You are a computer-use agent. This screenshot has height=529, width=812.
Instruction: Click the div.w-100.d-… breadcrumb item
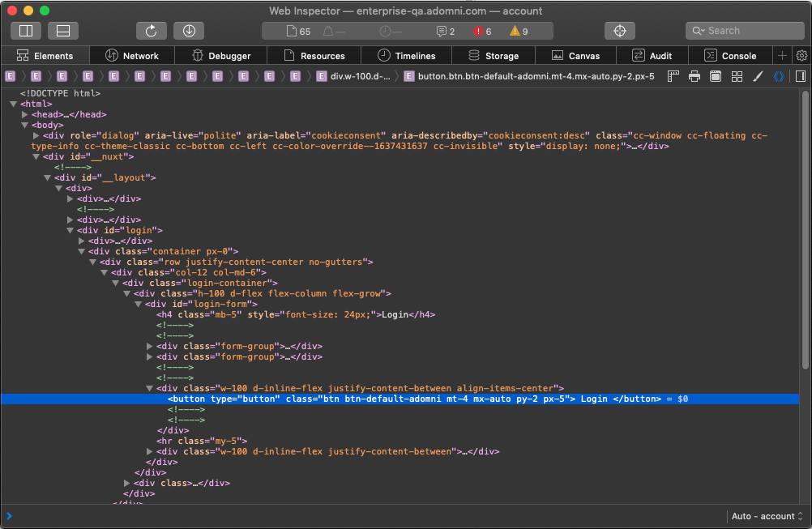pos(353,76)
